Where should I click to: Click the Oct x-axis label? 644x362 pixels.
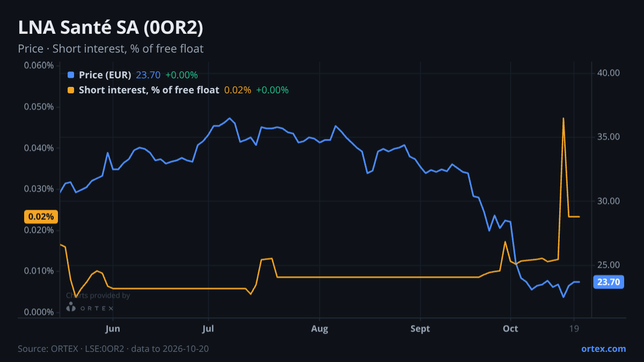[510, 329]
